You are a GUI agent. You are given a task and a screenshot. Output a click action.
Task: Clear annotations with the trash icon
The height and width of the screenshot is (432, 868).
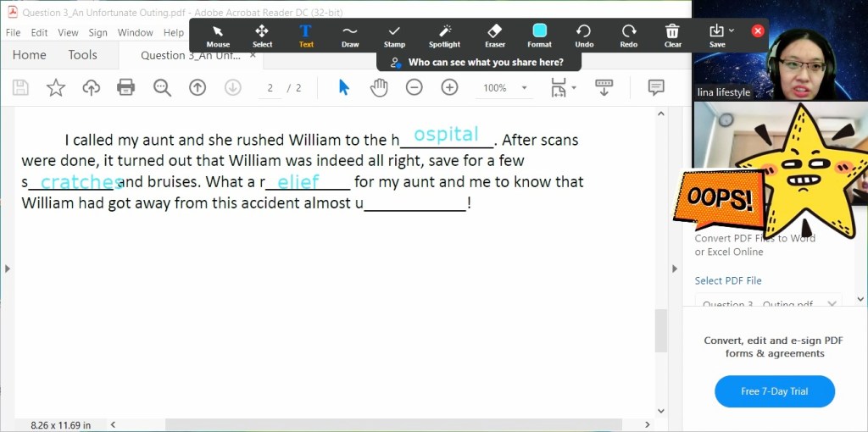[x=672, y=35]
